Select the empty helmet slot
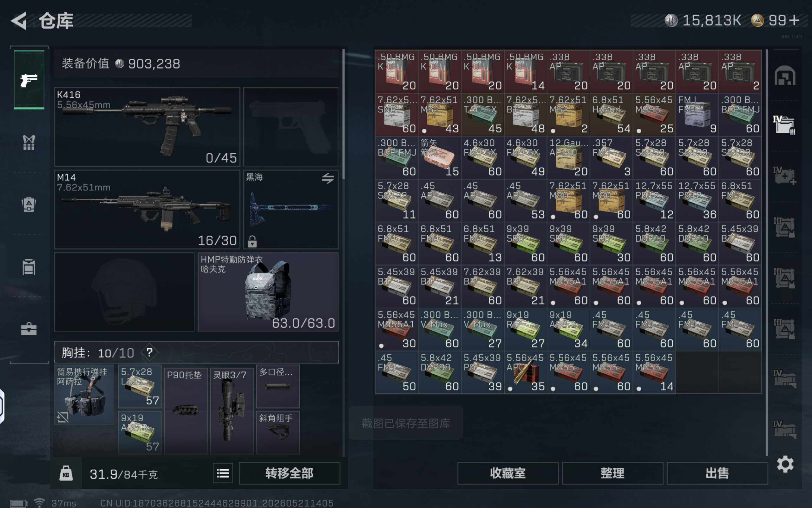The height and width of the screenshot is (508, 812). [x=124, y=292]
